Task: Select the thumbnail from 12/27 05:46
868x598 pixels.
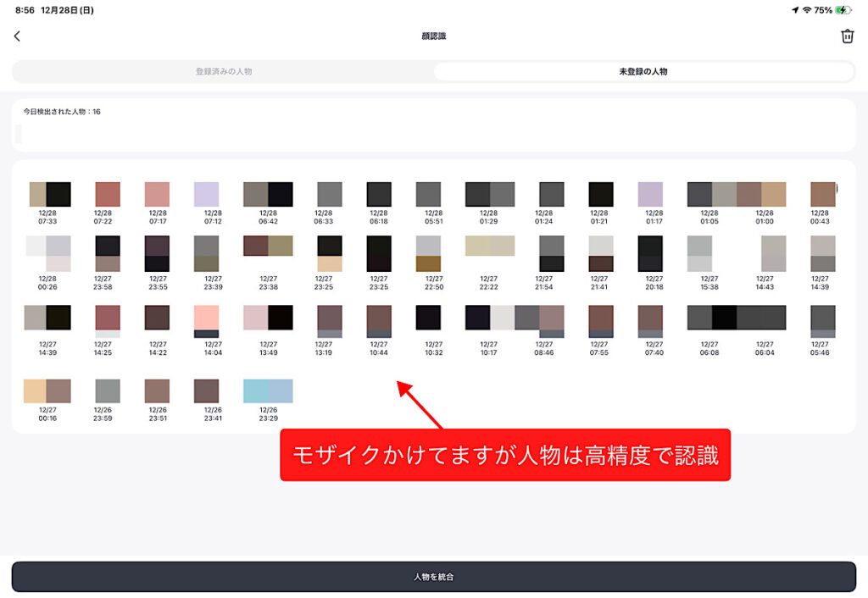Action: point(822,322)
